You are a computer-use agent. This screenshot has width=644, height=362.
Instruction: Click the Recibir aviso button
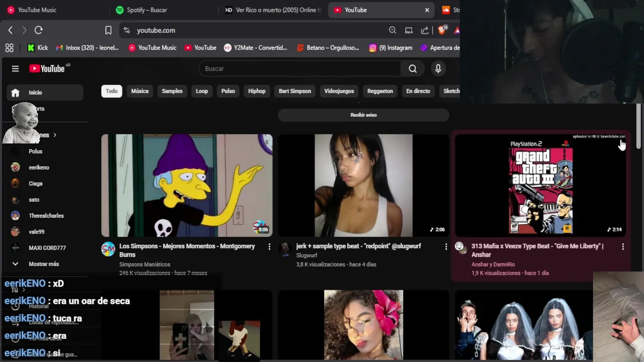coord(363,115)
